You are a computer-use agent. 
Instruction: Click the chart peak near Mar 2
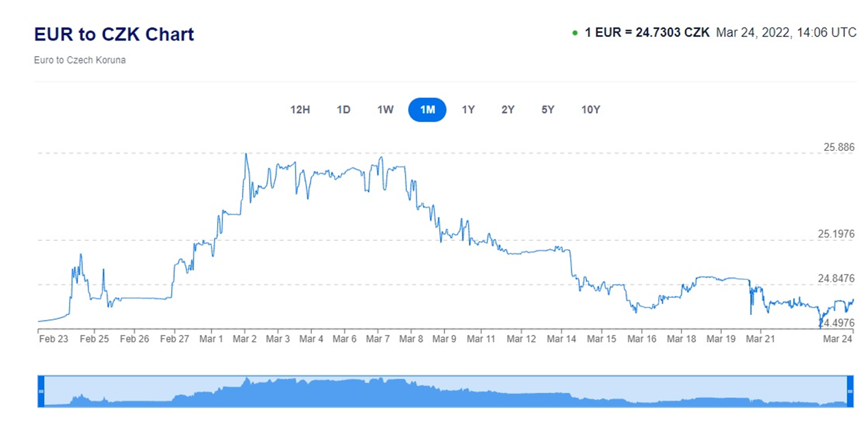[245, 154]
